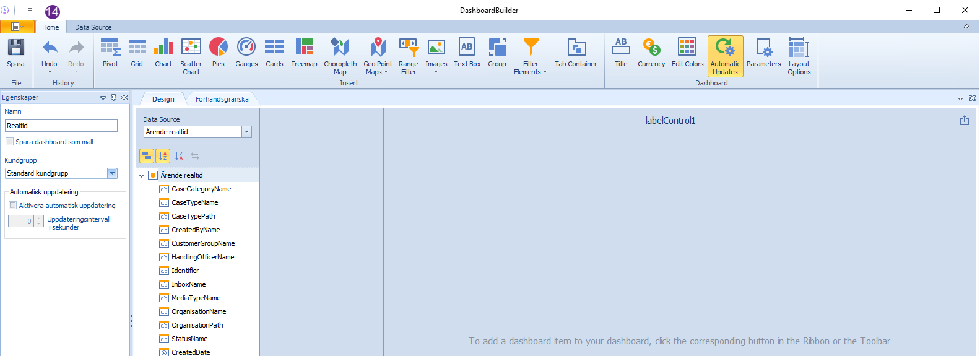Insert a Chart item
Viewport: 980px width, 356px height.
click(163, 53)
